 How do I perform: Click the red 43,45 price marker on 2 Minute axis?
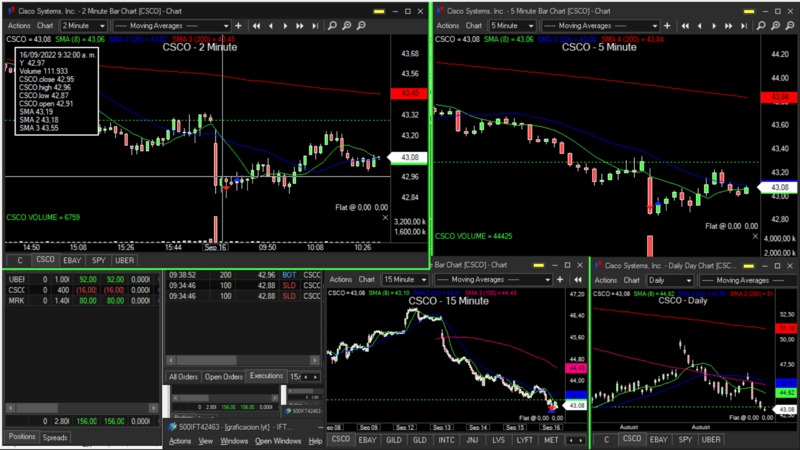pos(408,93)
